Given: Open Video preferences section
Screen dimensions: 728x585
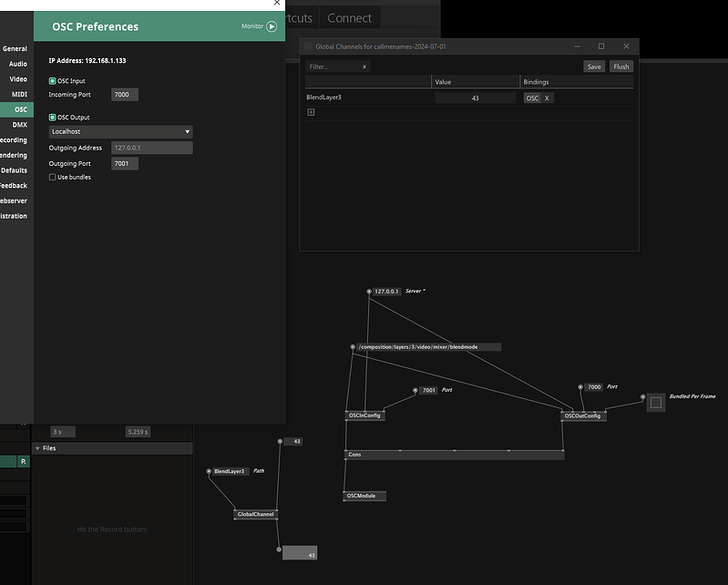Looking at the screenshot, I should click(18, 79).
